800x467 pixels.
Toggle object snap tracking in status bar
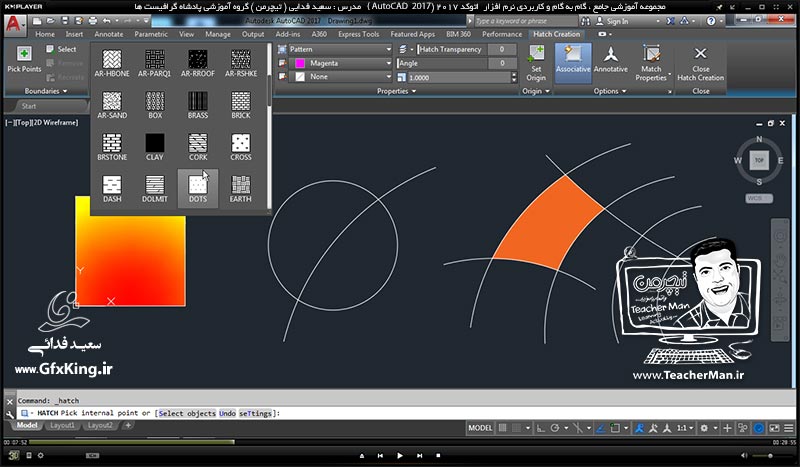click(x=601, y=428)
